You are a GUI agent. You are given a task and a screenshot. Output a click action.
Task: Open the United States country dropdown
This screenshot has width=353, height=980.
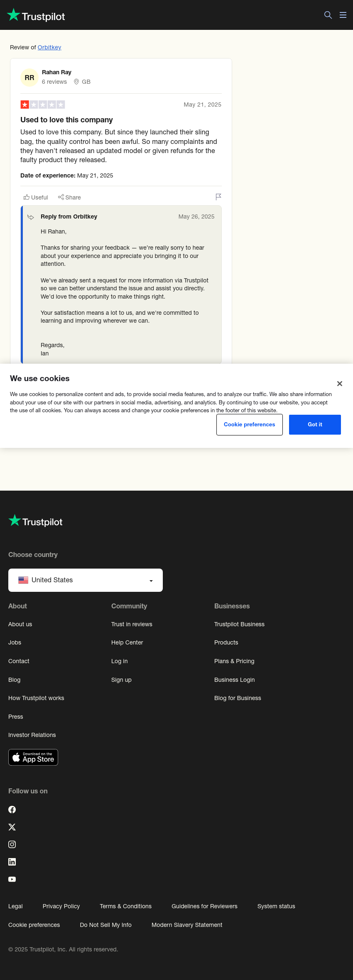tap(86, 580)
